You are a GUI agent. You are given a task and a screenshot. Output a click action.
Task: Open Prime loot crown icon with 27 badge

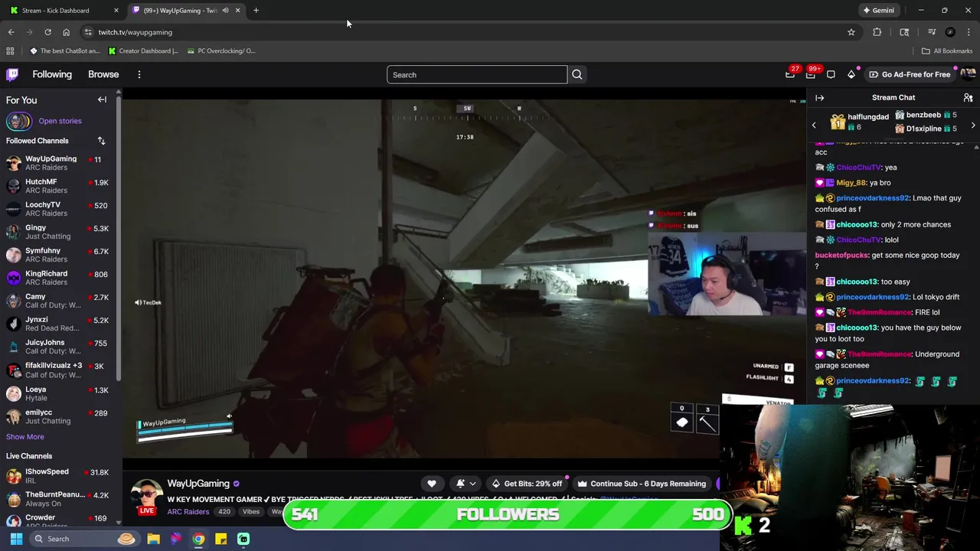coord(790,74)
